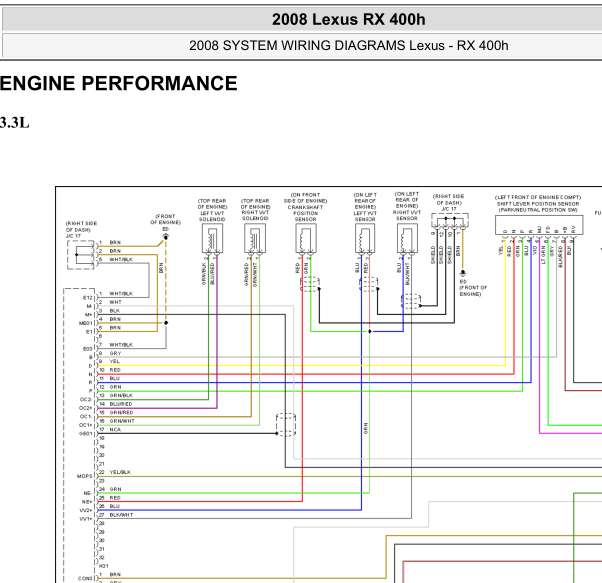Click the Crankshaft Position Sensor symbol
The height and width of the screenshot is (583, 602).
306,238
